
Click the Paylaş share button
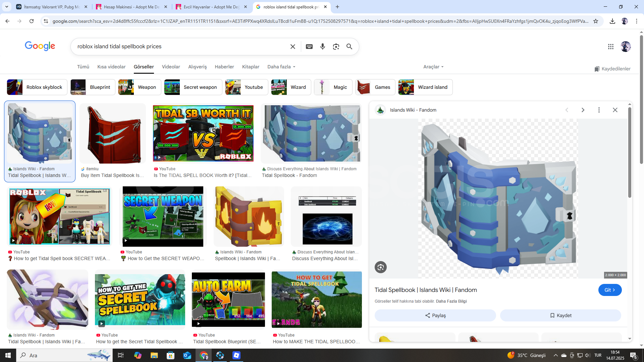(x=435, y=315)
